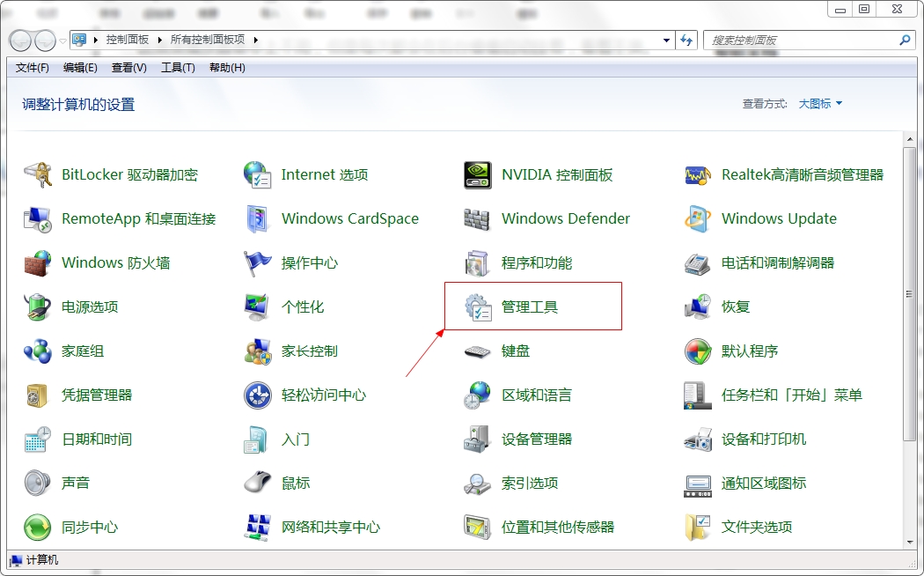The image size is (924, 576).
Task: Open 设备和打印机 printer icon
Action: point(698,439)
